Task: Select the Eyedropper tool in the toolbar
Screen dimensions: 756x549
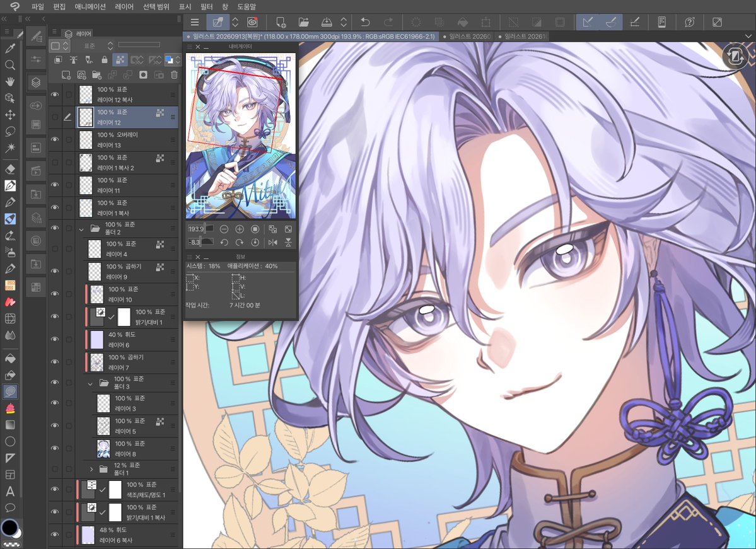Action: coord(9,48)
